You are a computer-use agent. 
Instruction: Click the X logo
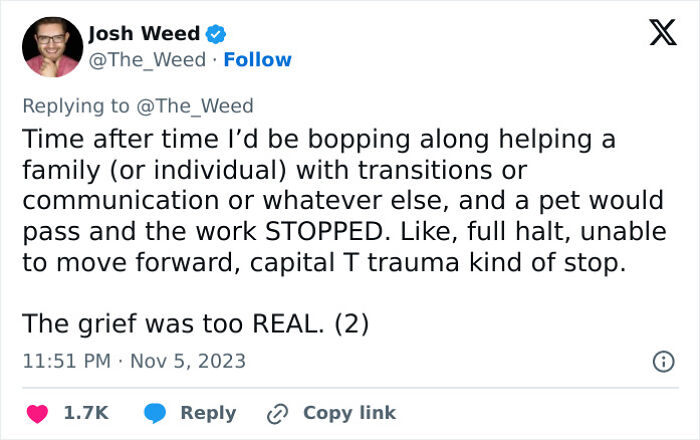[x=656, y=34]
